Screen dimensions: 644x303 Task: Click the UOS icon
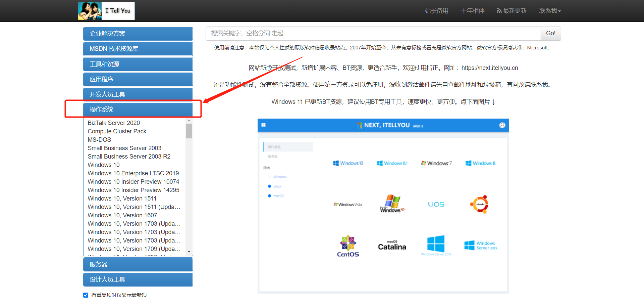[x=436, y=204]
